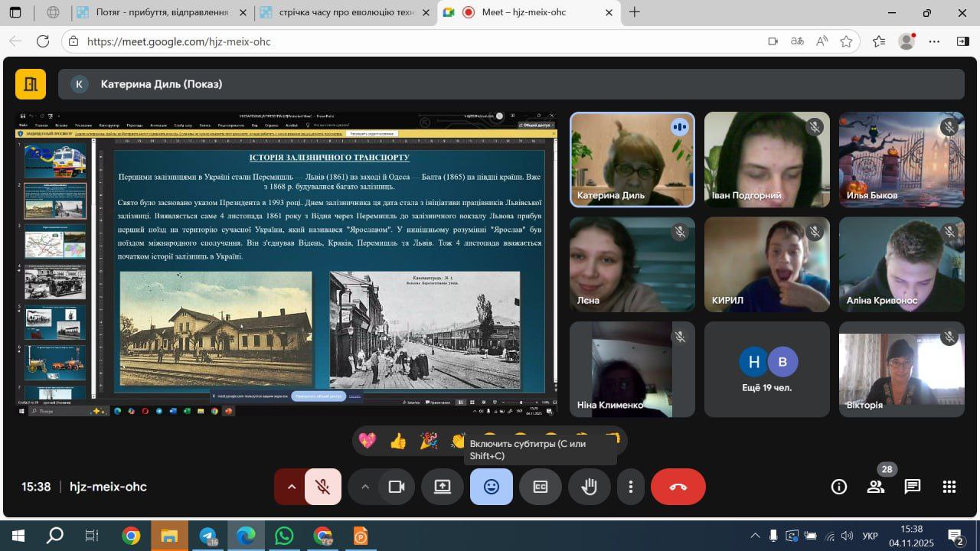Open Telegram from the Windows taskbar

click(207, 536)
